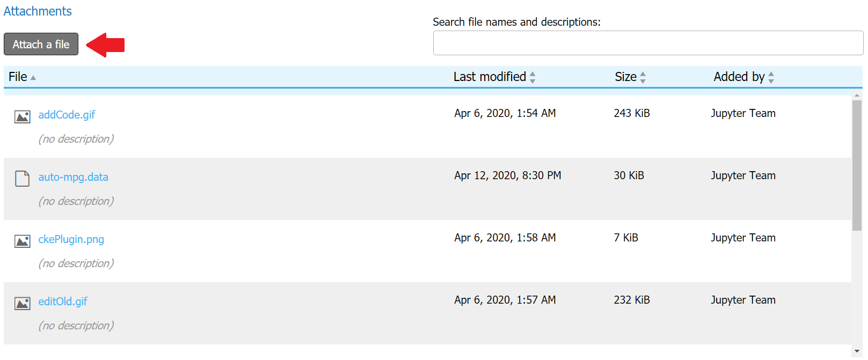Focus the search file names input field
The image size is (868, 360).
click(647, 43)
